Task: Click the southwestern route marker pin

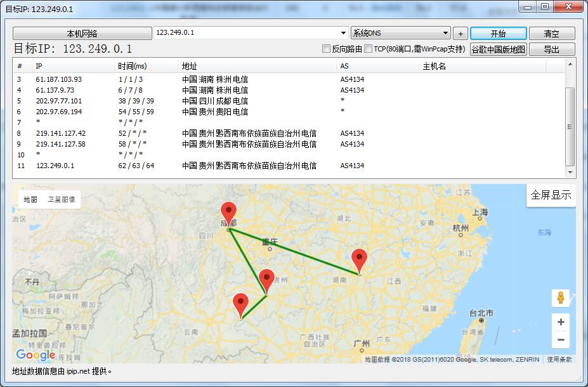Action: coord(240,301)
